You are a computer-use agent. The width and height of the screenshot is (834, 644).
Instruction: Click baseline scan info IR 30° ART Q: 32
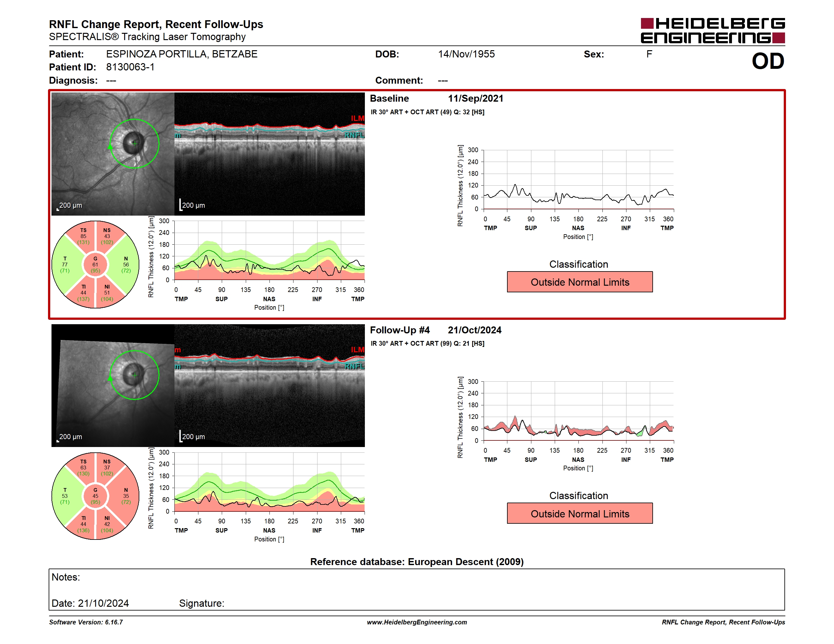[x=427, y=112]
